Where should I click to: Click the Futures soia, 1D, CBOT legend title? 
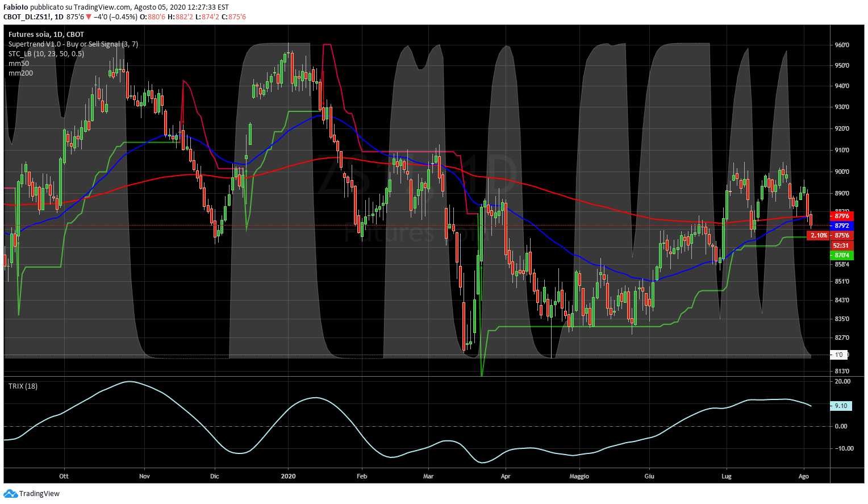[46, 35]
